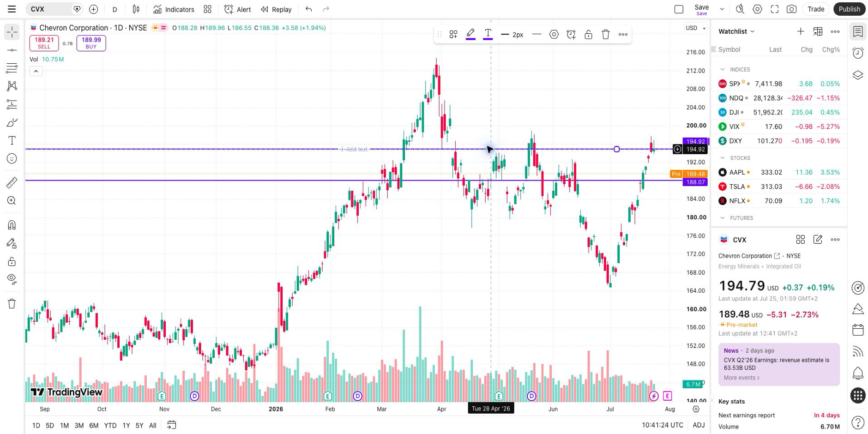This screenshot has height=434, width=868.
Task: Click the Publish button
Action: tap(849, 9)
